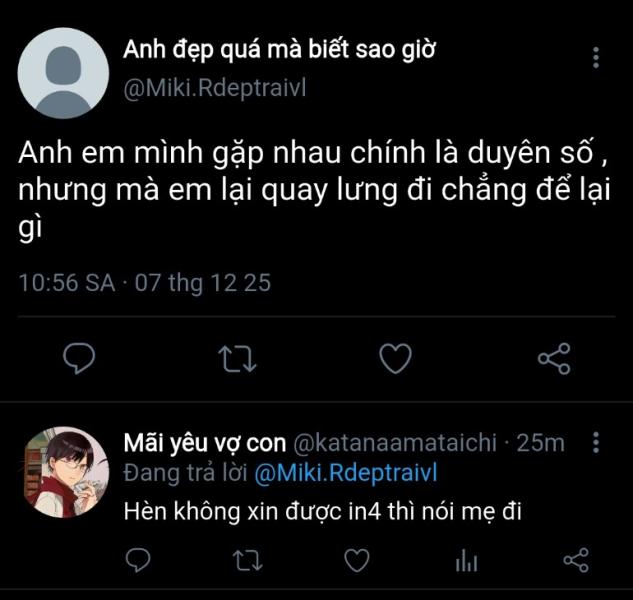Click the 25m timestamp on the reply
This screenshot has width=633, height=600.
[x=541, y=443]
